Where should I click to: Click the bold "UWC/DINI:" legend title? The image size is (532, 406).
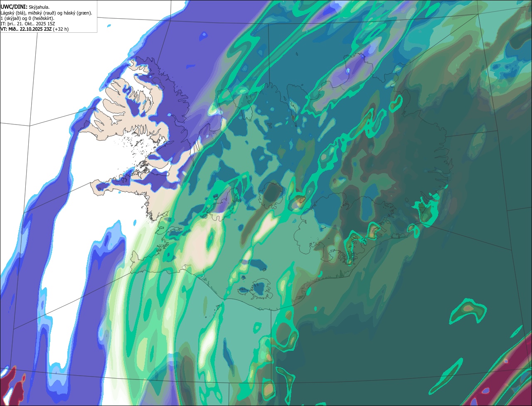14,7
